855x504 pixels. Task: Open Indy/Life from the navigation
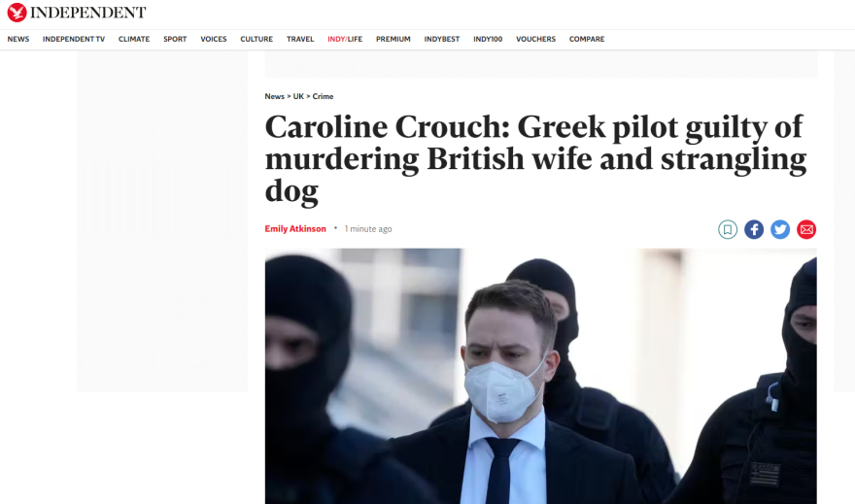pos(345,39)
